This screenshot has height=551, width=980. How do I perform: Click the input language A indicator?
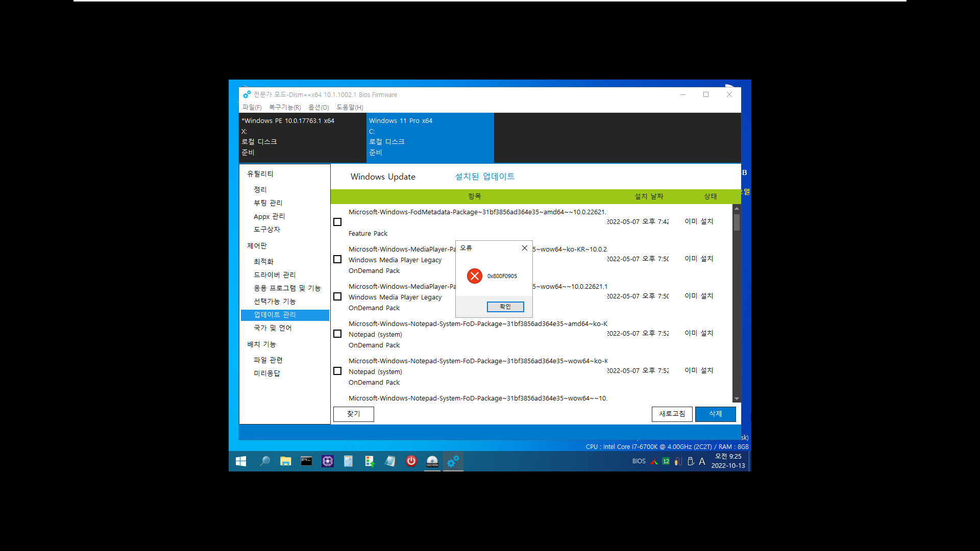click(702, 461)
